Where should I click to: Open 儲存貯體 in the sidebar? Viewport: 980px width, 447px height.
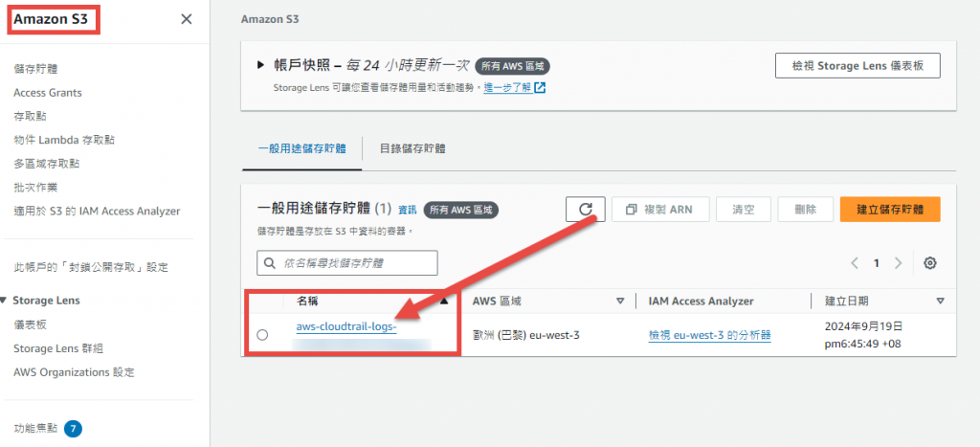[x=35, y=69]
